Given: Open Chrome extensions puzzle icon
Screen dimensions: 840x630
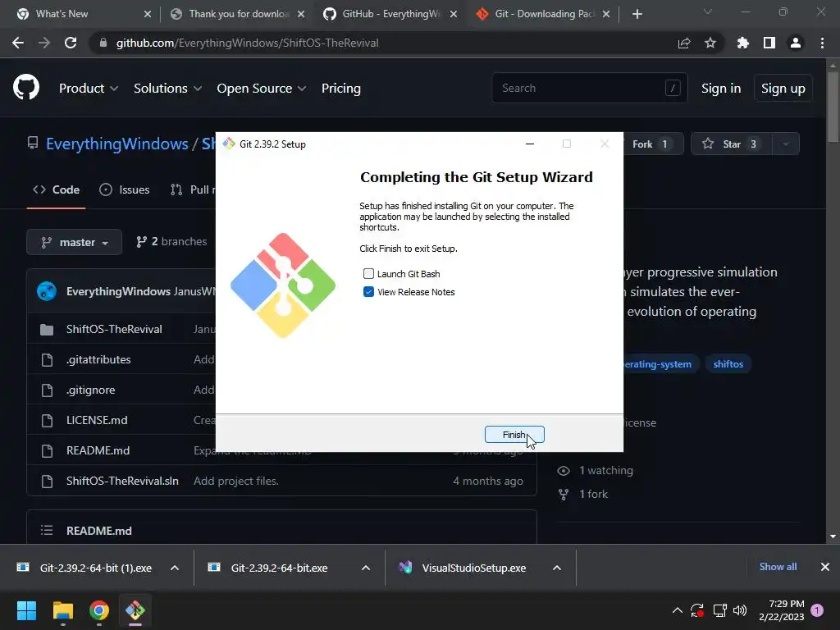Looking at the screenshot, I should [x=743, y=43].
